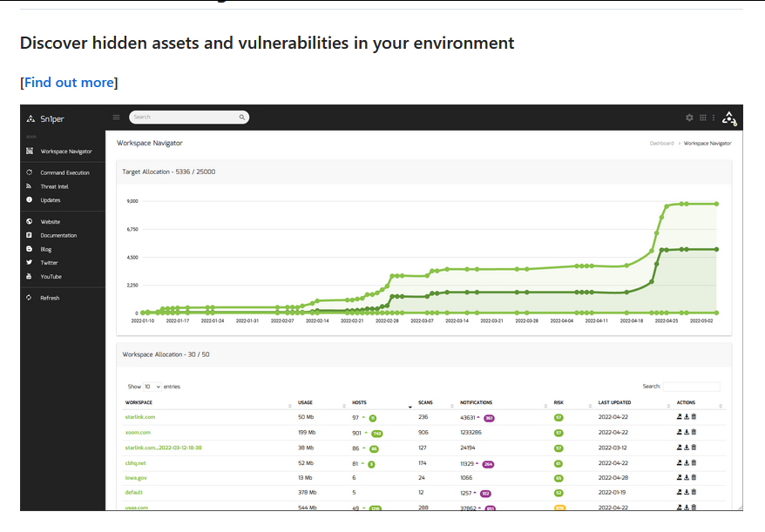
Task: Download the starlink.com workspace via download icon
Action: 687,418
